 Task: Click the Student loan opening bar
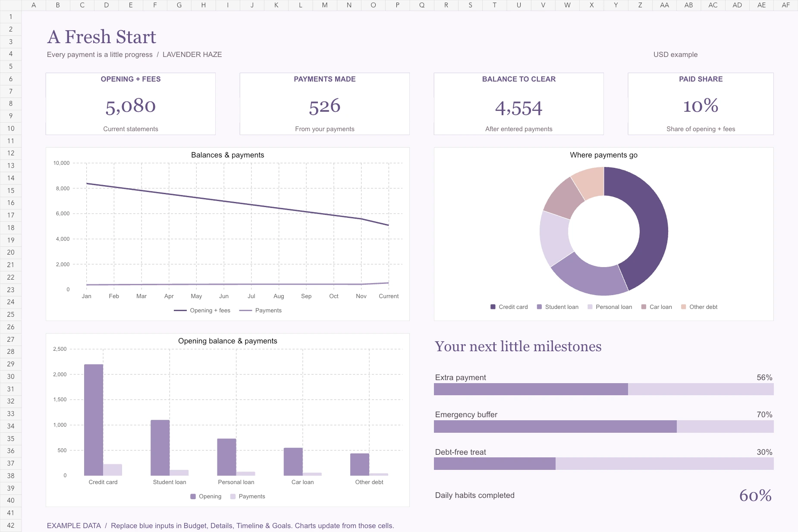(x=160, y=448)
